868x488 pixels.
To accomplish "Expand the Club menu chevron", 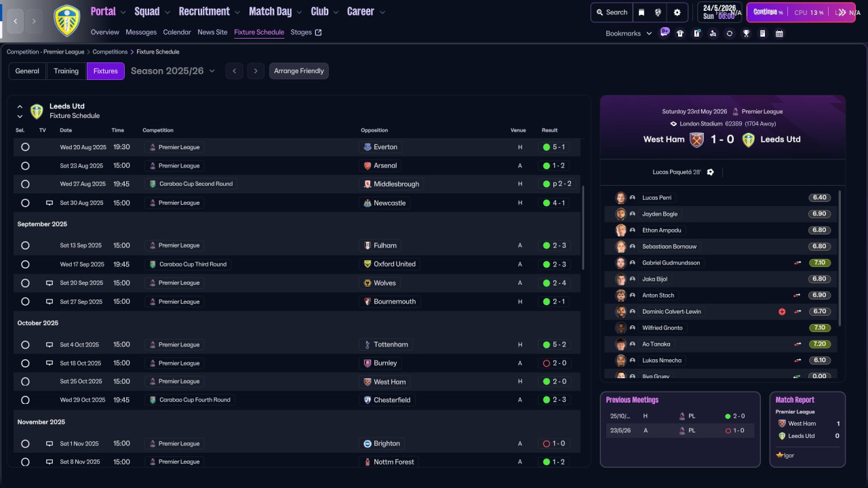I will coord(336,12).
